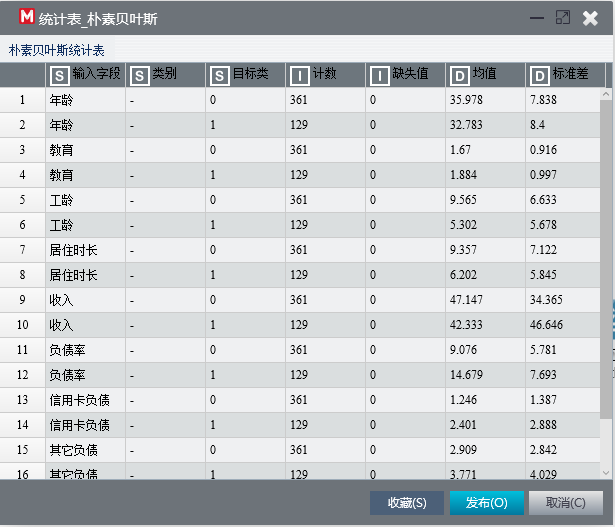This screenshot has height=527, width=615.
Task: Select row number 10
Action: pos(22,325)
